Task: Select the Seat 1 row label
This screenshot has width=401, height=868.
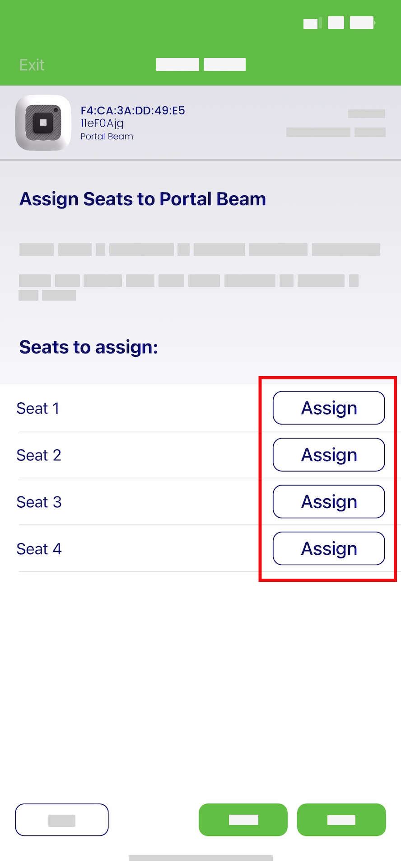Action: 38,408
